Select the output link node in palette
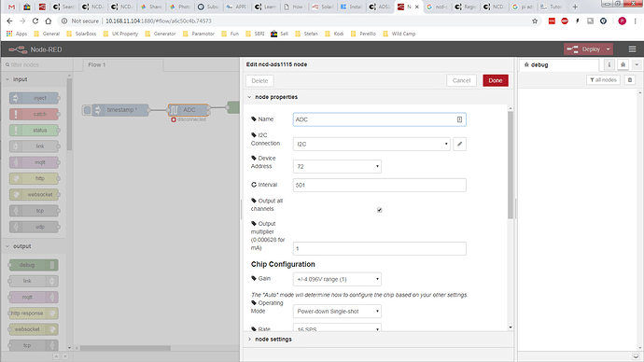The width and height of the screenshot is (644, 362). [x=34, y=281]
